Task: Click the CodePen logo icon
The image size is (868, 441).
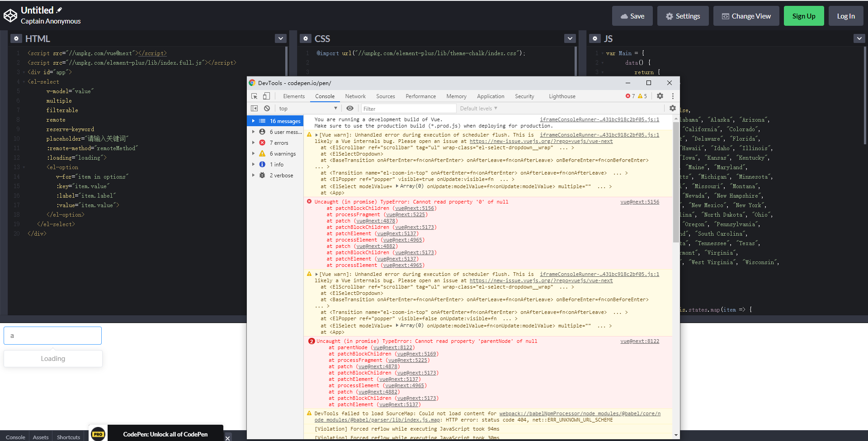Action: (x=10, y=16)
